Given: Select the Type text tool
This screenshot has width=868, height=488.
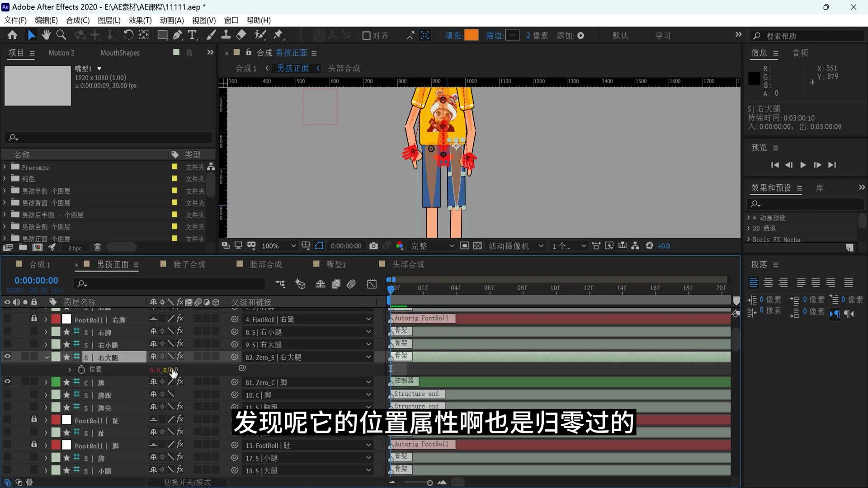Looking at the screenshot, I should 192,35.
